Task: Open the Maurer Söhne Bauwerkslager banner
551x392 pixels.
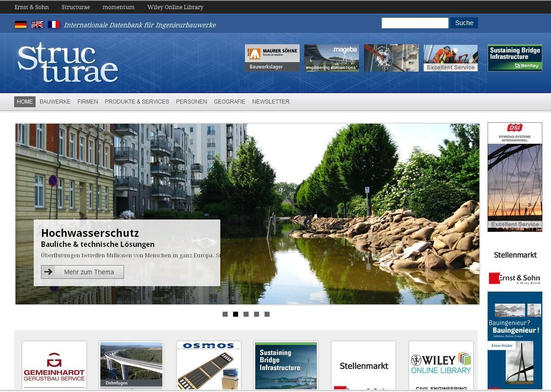Action: click(272, 58)
